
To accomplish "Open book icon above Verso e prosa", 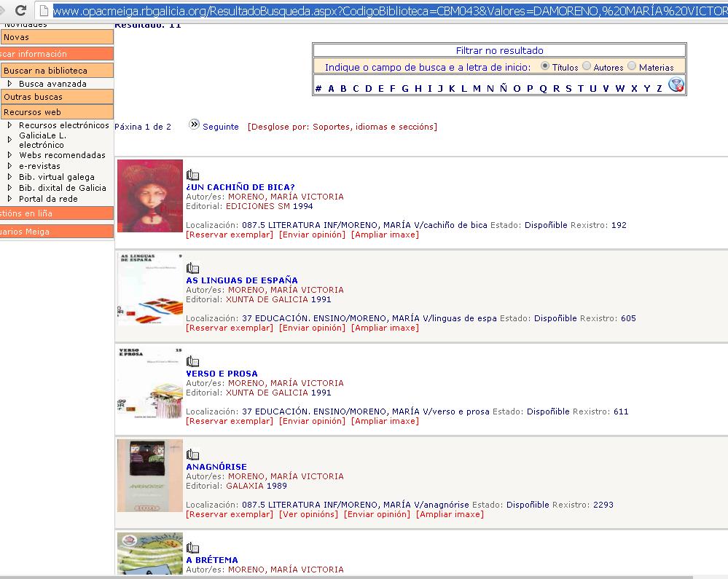I will coord(192,361).
